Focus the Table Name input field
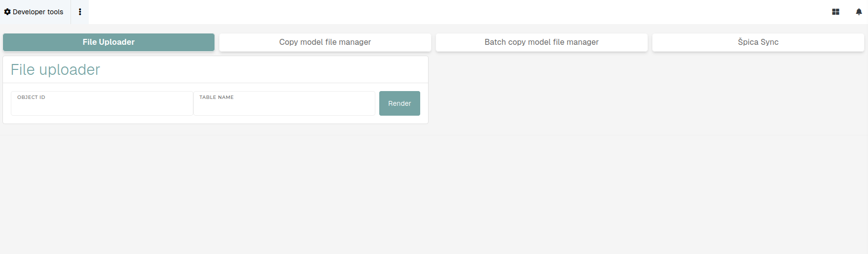 point(284,103)
